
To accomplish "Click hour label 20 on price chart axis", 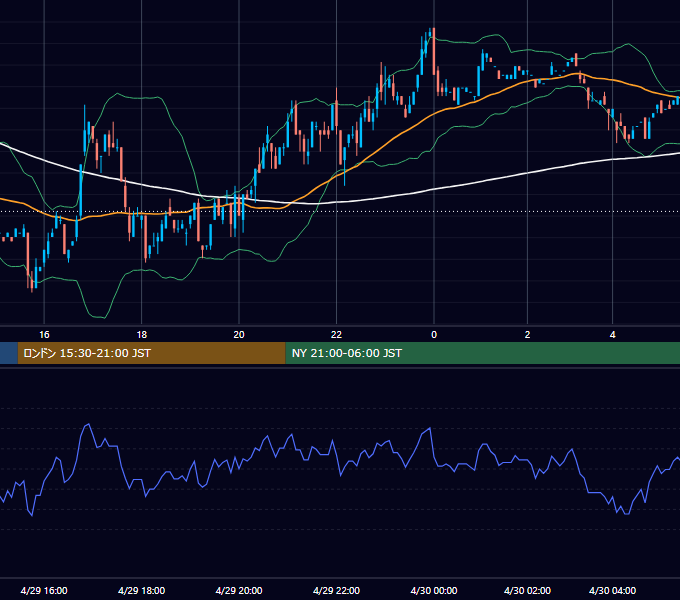I will [x=239, y=335].
